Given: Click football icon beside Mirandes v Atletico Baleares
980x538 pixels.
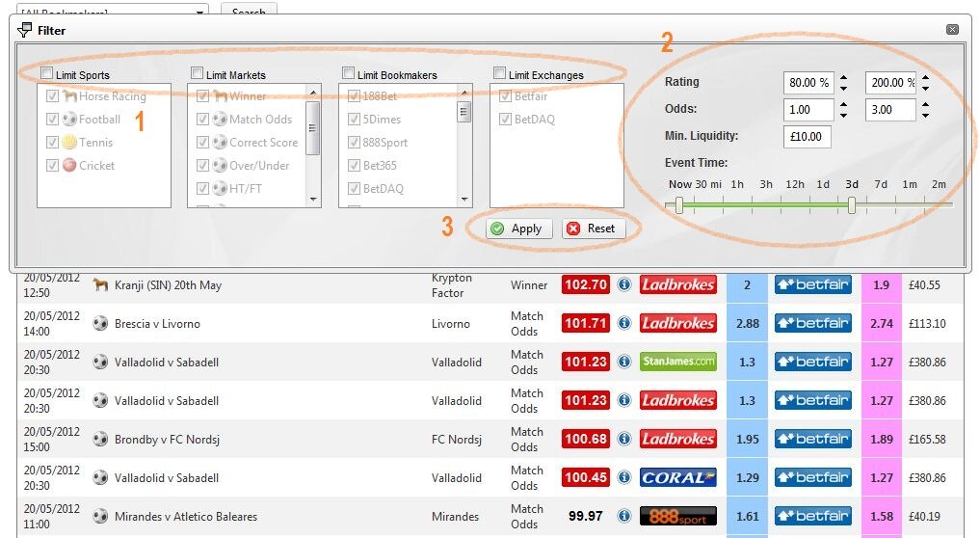Looking at the screenshot, I should [x=100, y=516].
